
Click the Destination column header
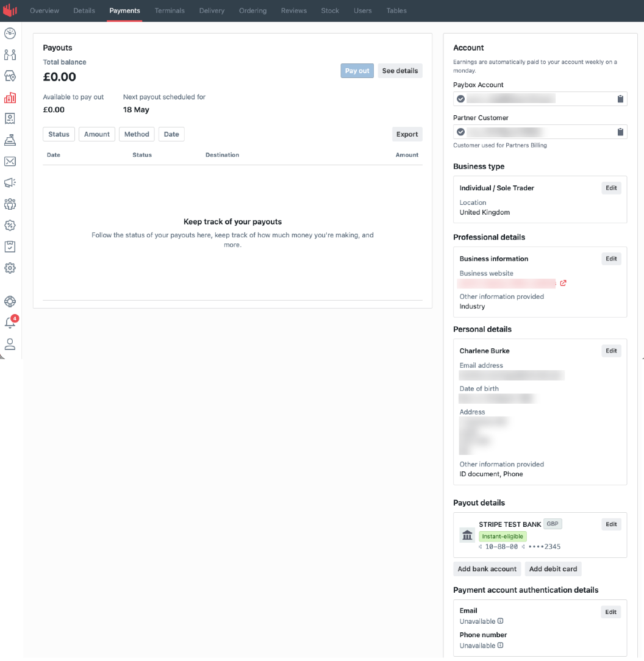(222, 155)
